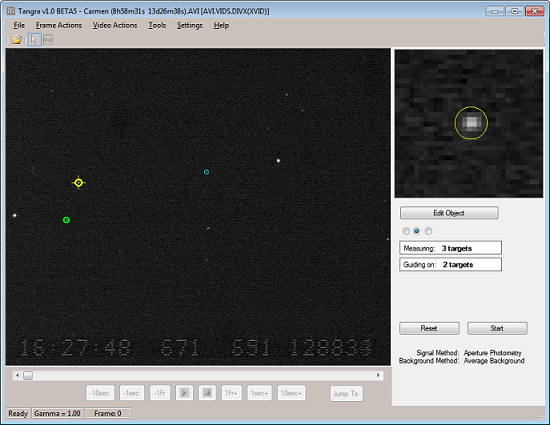This screenshot has height=425, width=550.
Task: Click the Edit Object button
Action: (x=449, y=213)
